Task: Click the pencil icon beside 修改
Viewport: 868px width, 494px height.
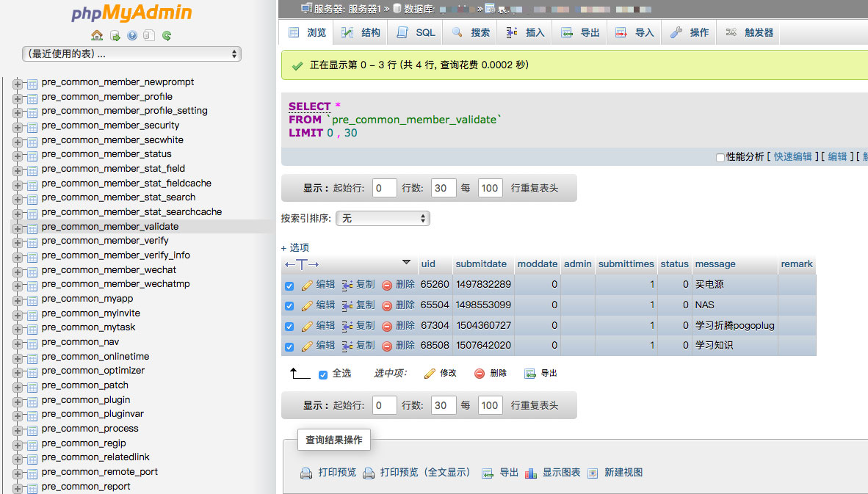Action: pyautogui.click(x=430, y=374)
